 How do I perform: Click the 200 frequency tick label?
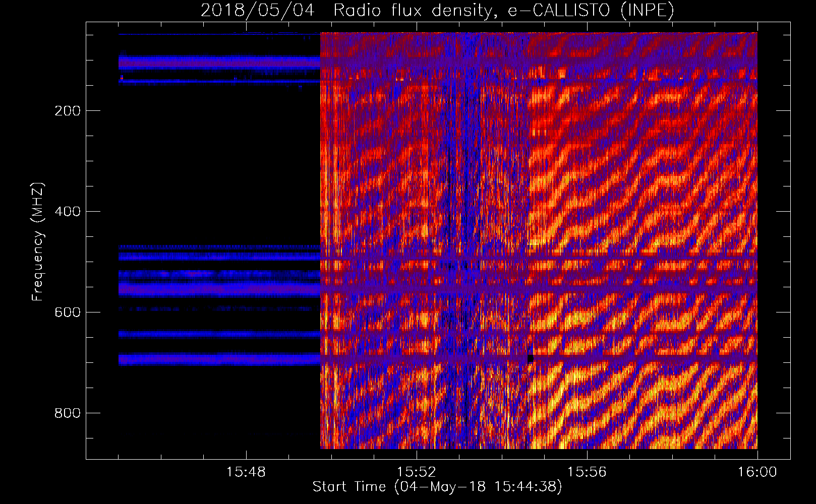pos(68,111)
